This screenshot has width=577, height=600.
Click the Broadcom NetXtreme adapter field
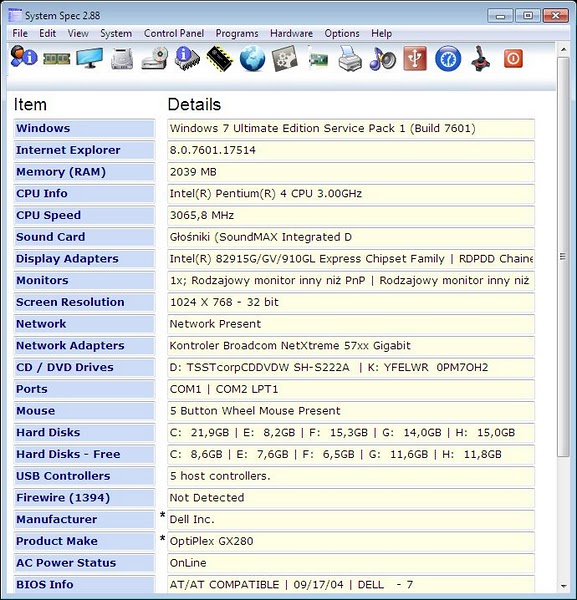tap(351, 346)
